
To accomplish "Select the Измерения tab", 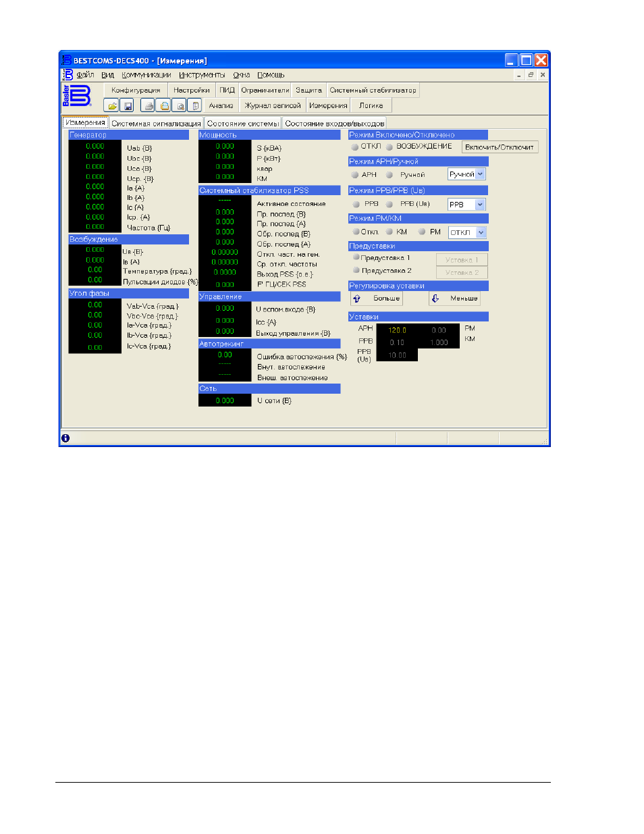I will tap(86, 123).
